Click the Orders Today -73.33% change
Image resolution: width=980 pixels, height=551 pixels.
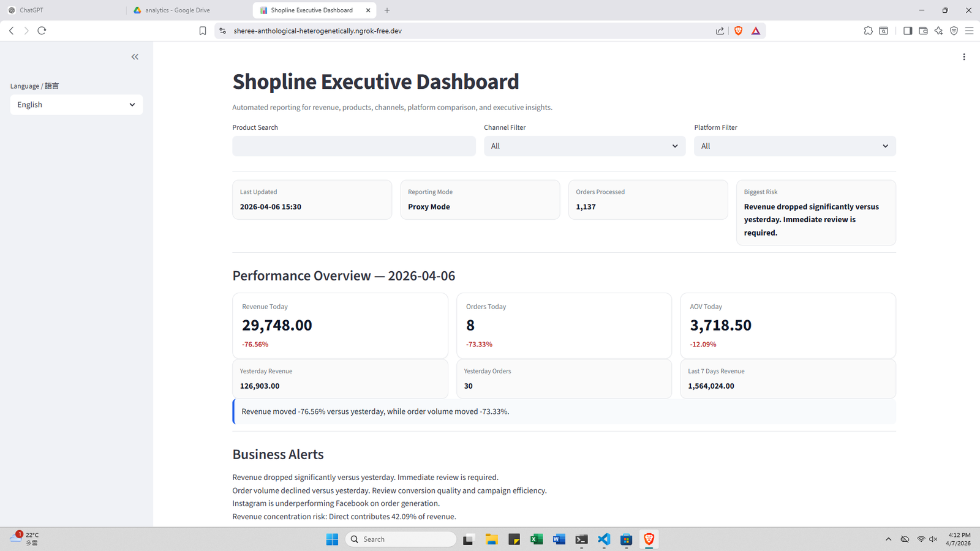[x=479, y=345]
